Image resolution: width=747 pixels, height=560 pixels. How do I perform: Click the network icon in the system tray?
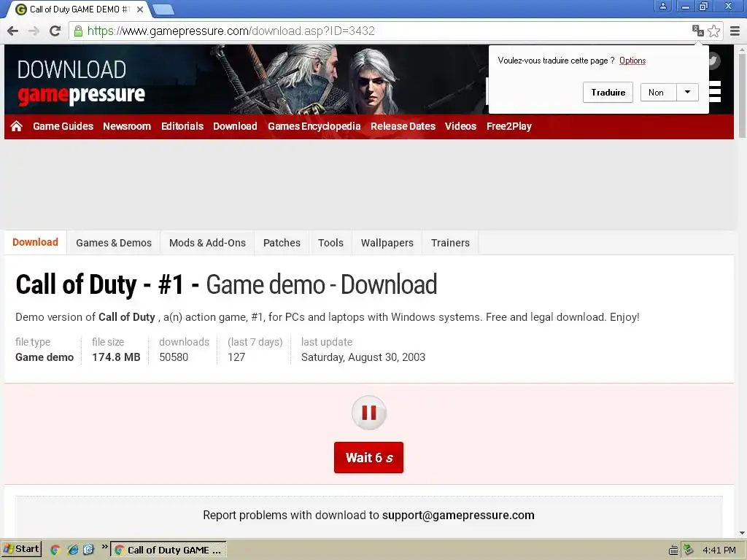[x=688, y=550]
